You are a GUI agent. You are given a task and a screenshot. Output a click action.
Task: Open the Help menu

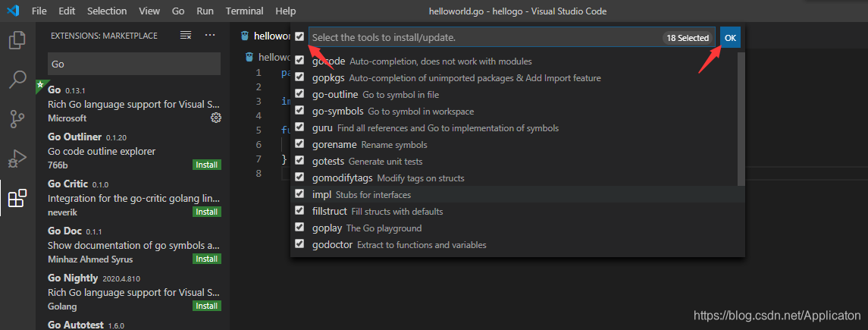286,11
